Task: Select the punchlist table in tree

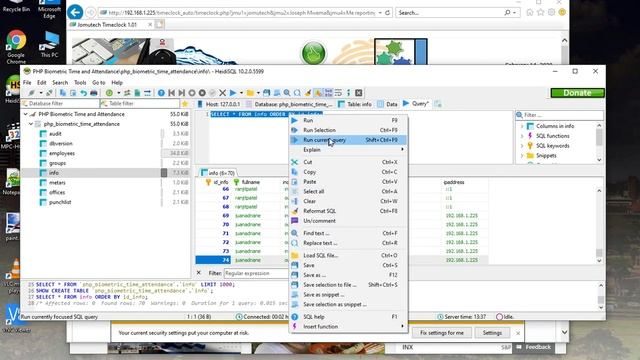Action: click(60, 202)
